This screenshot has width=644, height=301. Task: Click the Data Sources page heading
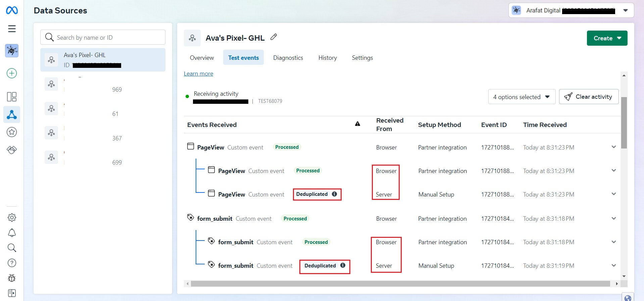click(x=60, y=11)
